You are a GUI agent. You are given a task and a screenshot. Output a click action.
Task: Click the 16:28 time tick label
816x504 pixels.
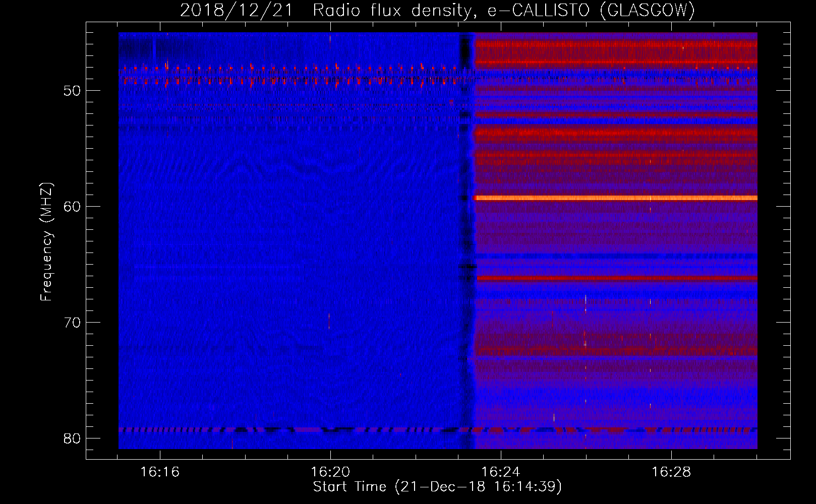click(671, 472)
